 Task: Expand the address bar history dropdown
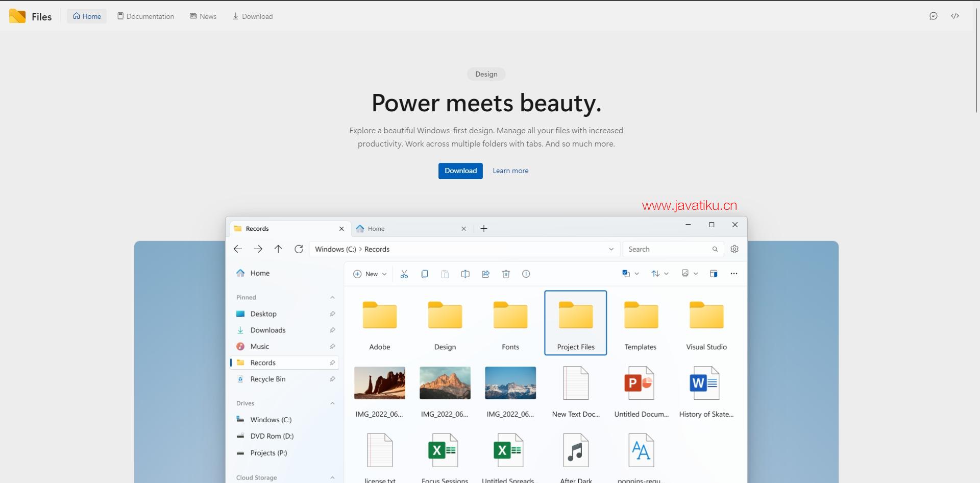coord(611,249)
